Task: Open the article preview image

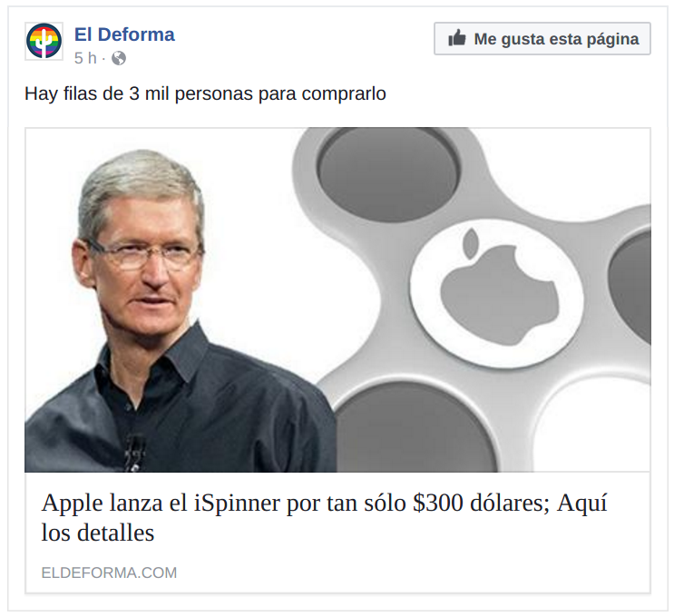Action: point(337,300)
